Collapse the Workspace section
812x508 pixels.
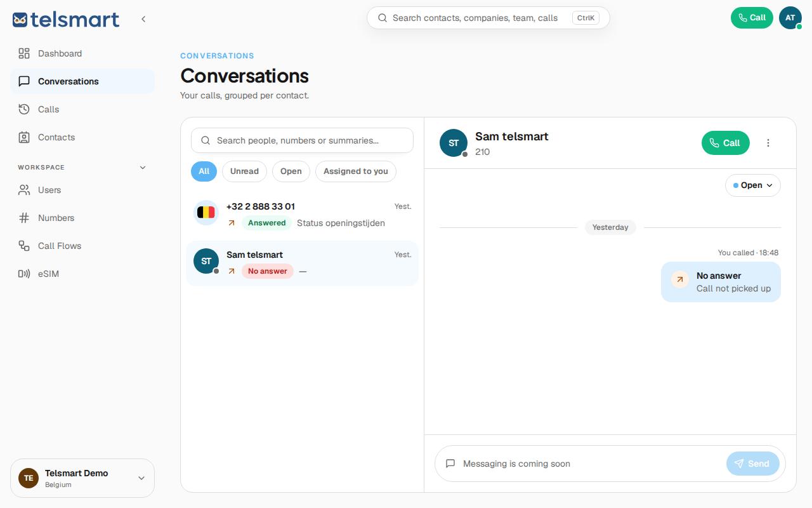click(143, 168)
